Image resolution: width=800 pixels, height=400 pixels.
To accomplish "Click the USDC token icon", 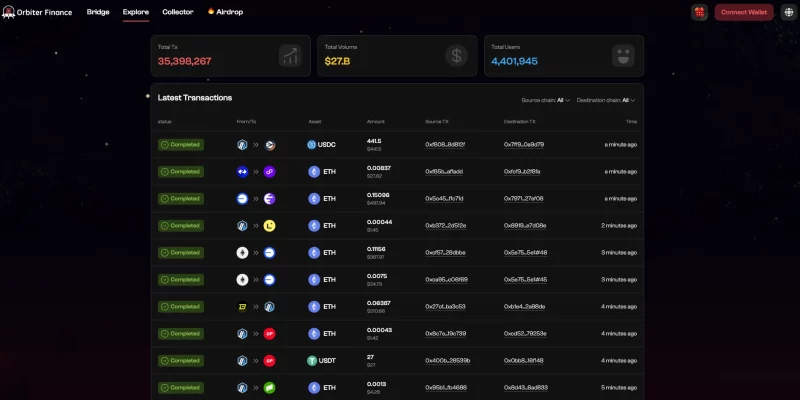I will (311, 145).
